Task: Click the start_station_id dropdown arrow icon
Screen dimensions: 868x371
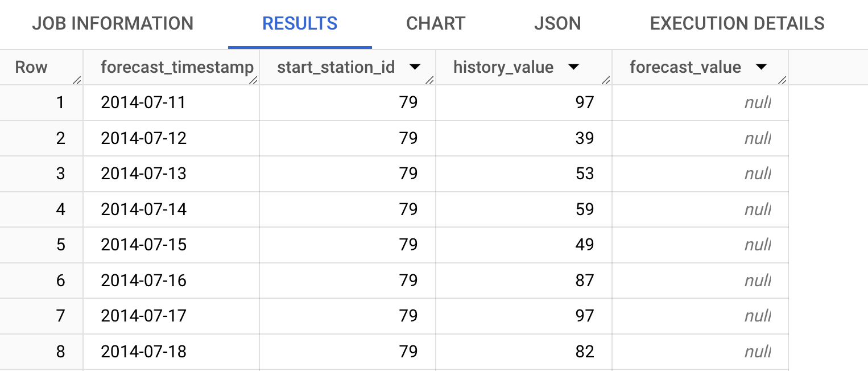Action: tap(416, 67)
